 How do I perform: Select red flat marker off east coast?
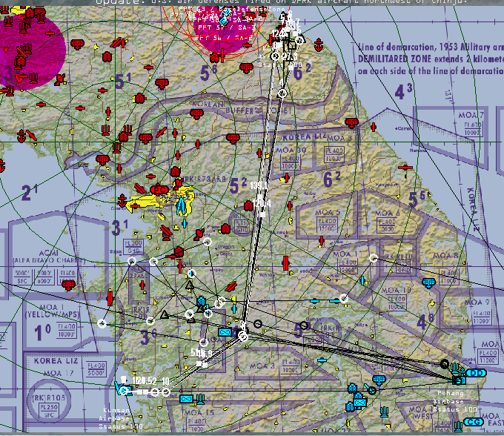(405, 168)
